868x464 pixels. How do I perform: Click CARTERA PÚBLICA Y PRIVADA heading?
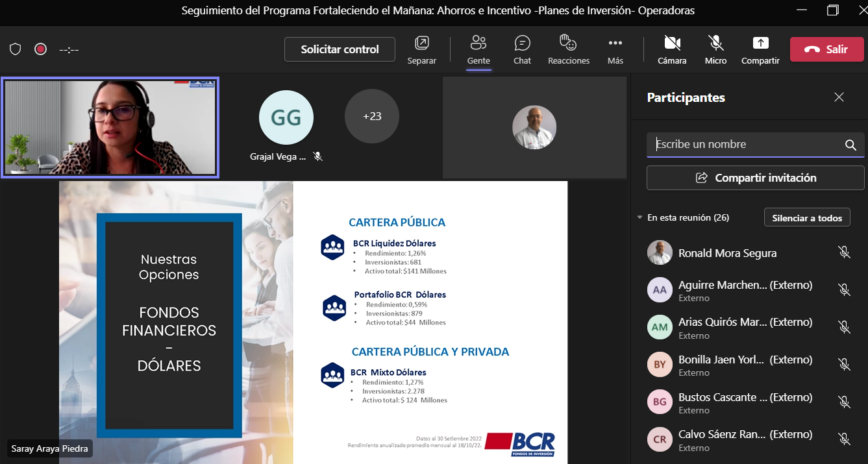point(430,352)
